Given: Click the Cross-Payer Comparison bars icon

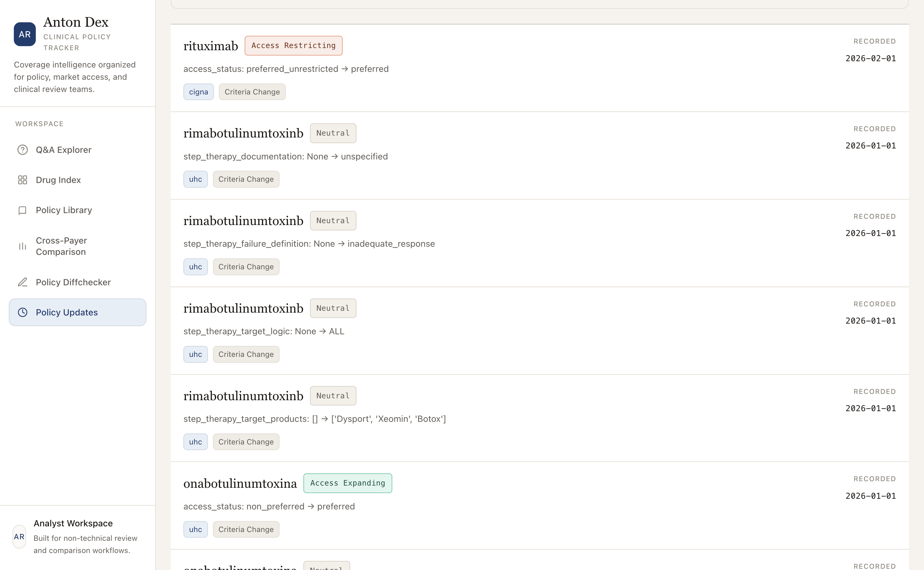Looking at the screenshot, I should click(x=23, y=246).
